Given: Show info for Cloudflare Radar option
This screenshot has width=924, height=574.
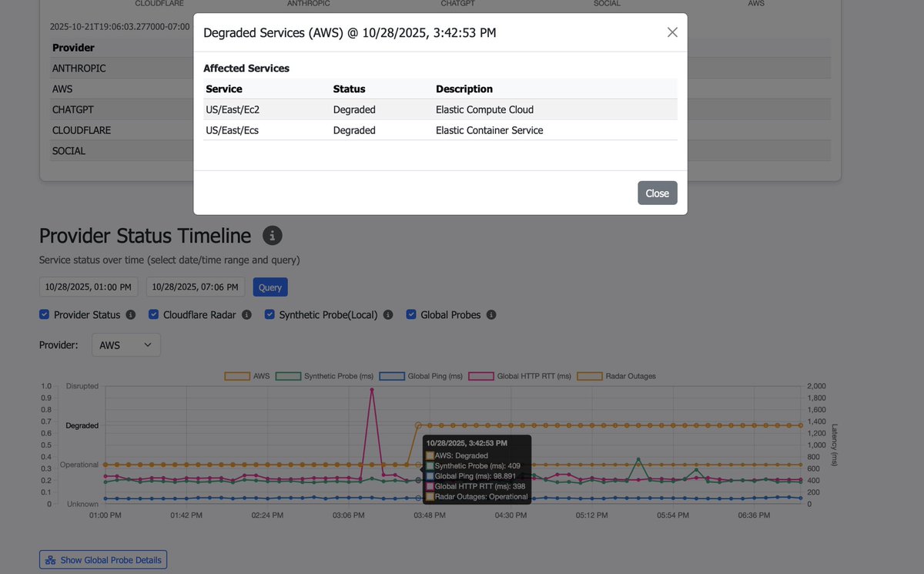Looking at the screenshot, I should (x=246, y=314).
